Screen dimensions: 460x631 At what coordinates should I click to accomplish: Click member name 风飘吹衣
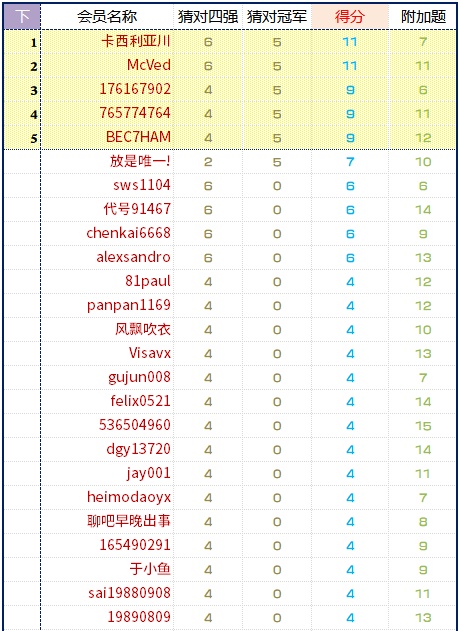pos(143,330)
